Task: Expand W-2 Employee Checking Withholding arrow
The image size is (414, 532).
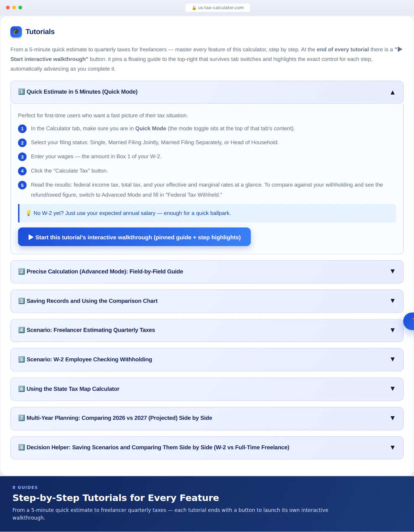Action: [392, 359]
